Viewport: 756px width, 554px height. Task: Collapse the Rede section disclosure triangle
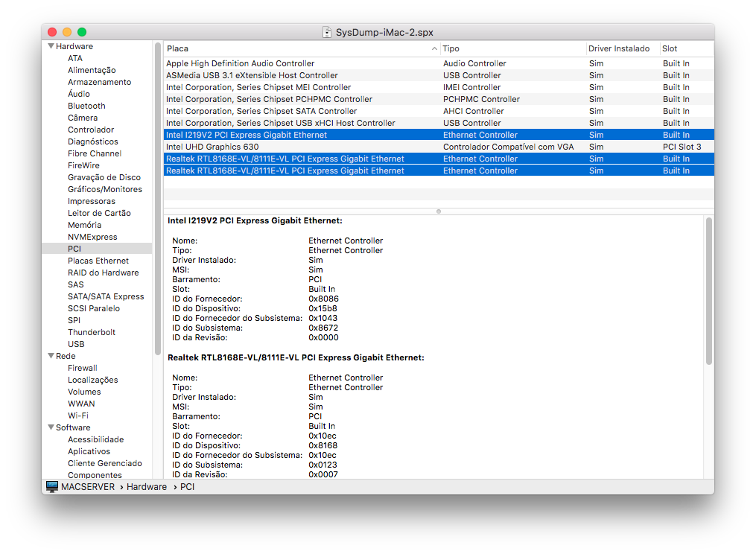coord(51,356)
